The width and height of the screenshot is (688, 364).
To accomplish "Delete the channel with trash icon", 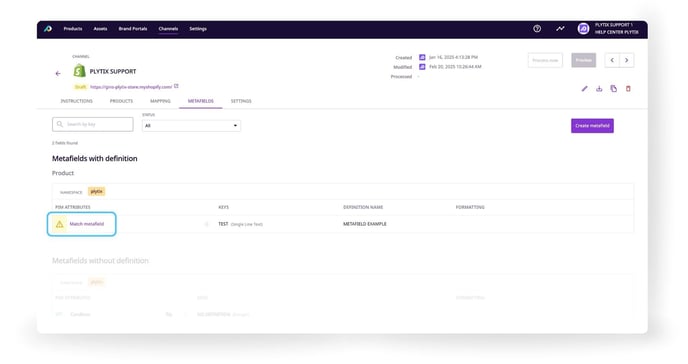I will coord(628,89).
